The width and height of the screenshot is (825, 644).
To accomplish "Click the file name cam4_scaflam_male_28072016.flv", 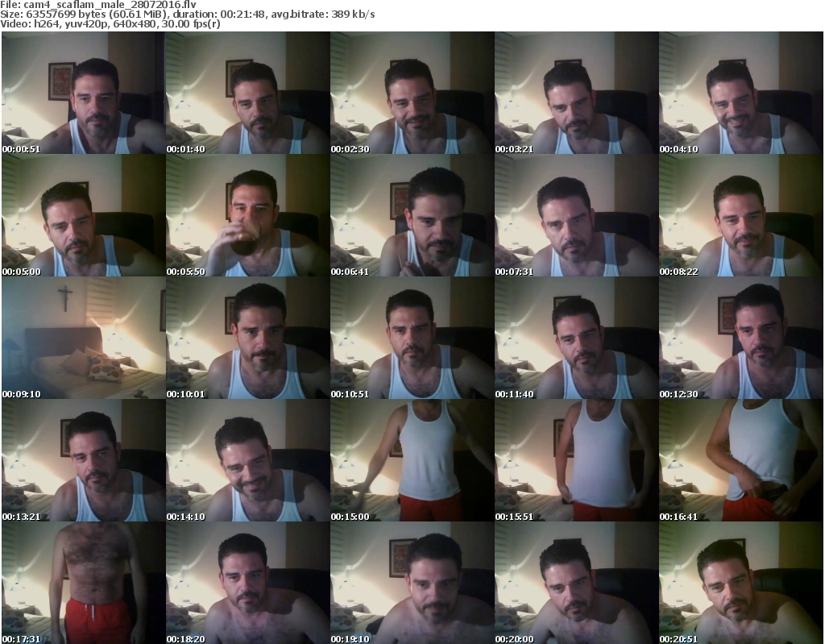I will pyautogui.click(x=110, y=5).
